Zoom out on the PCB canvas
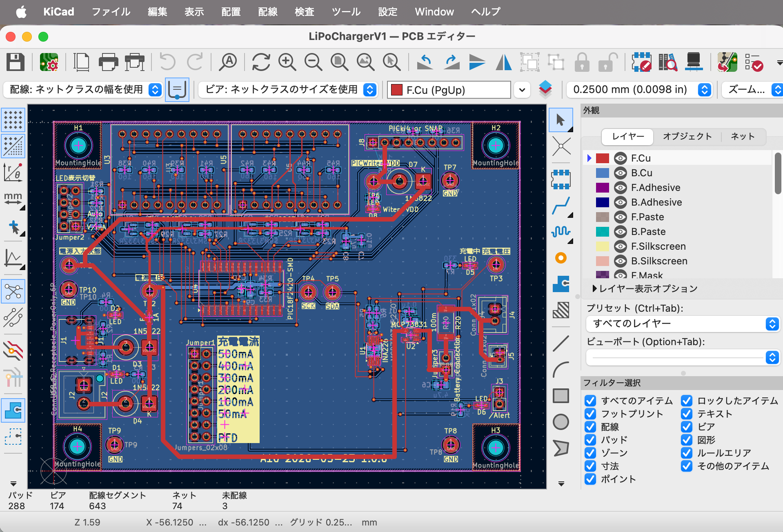This screenshot has height=532, width=783. (x=314, y=62)
